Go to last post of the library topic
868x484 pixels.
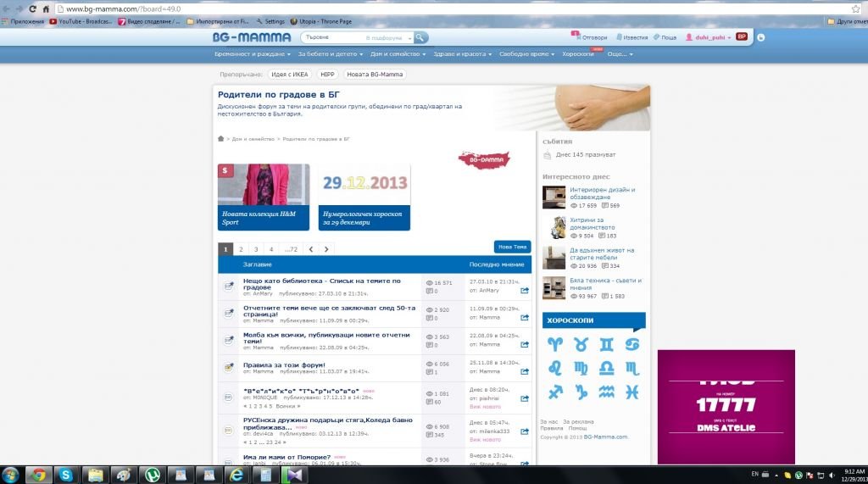525,291
